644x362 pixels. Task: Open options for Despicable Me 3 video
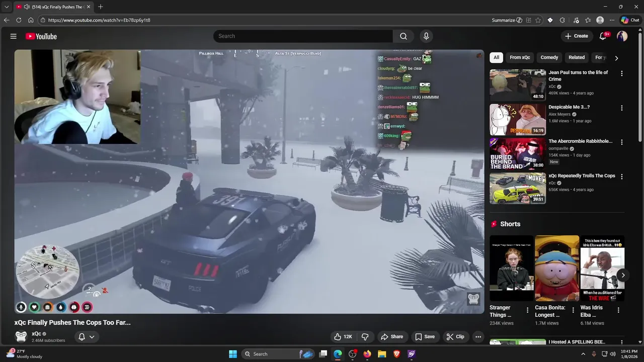point(622,108)
